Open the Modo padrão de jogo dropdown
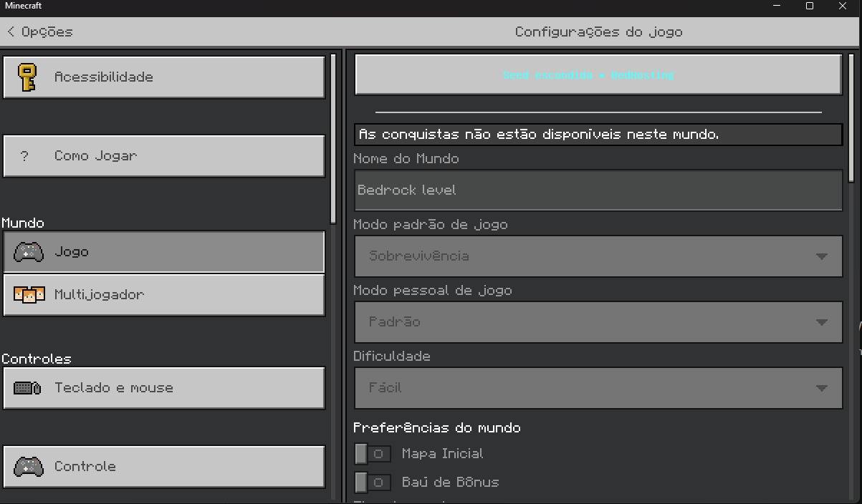862x504 pixels. [598, 256]
